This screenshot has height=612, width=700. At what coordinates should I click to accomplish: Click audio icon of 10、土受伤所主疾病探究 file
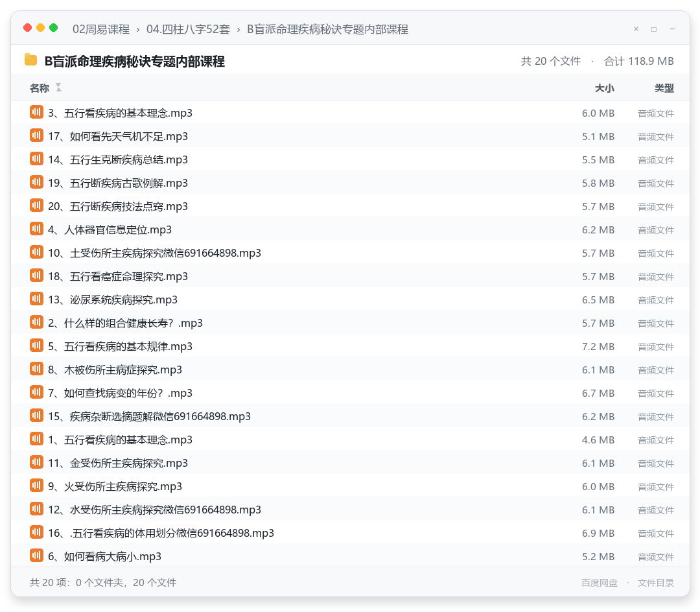point(36,252)
